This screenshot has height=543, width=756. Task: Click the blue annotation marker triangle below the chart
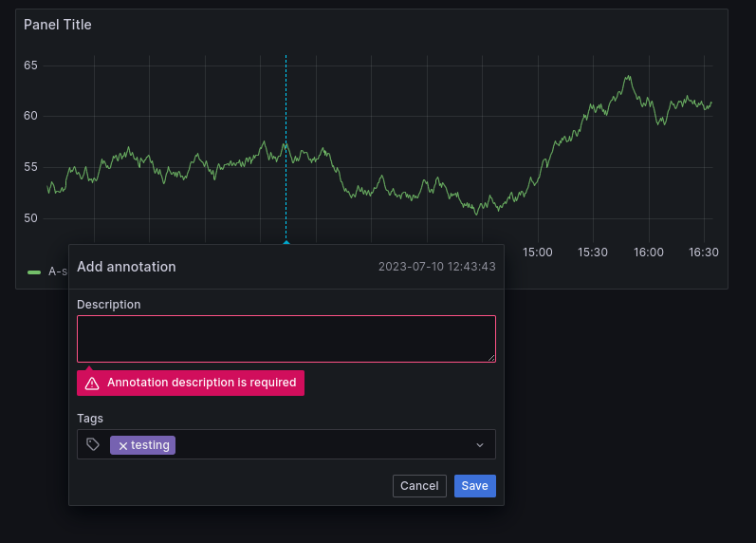[286, 242]
